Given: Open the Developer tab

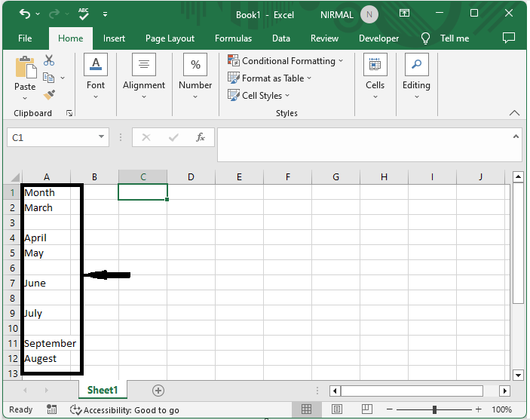Looking at the screenshot, I should 378,38.
